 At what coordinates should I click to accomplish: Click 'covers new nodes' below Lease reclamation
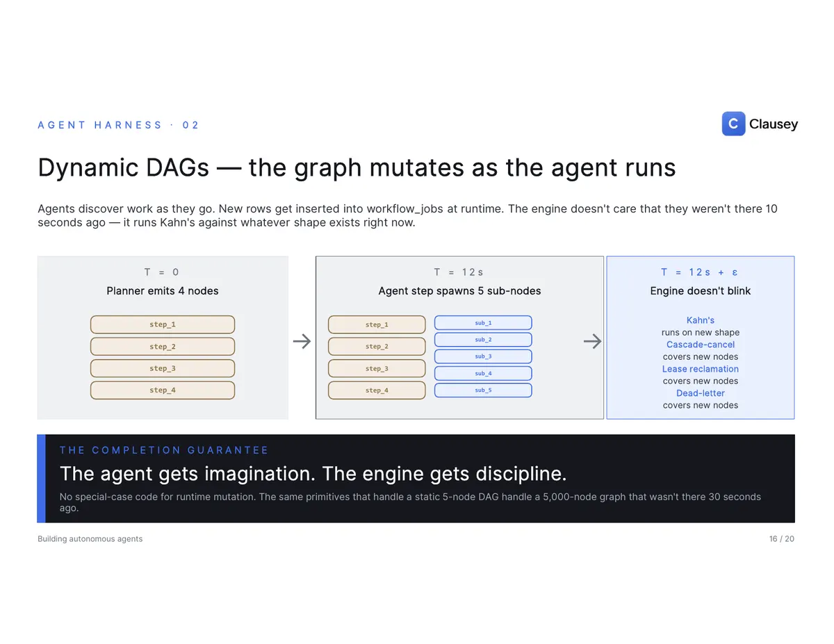[x=701, y=381]
